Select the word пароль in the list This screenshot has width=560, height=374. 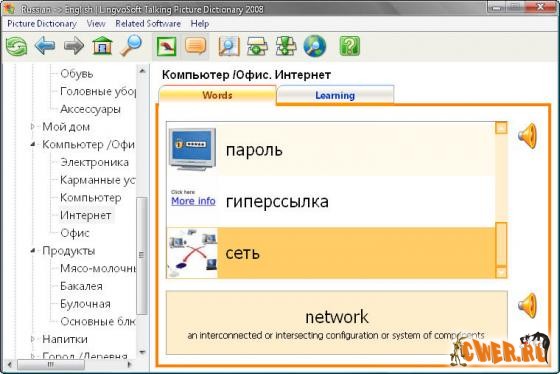254,150
